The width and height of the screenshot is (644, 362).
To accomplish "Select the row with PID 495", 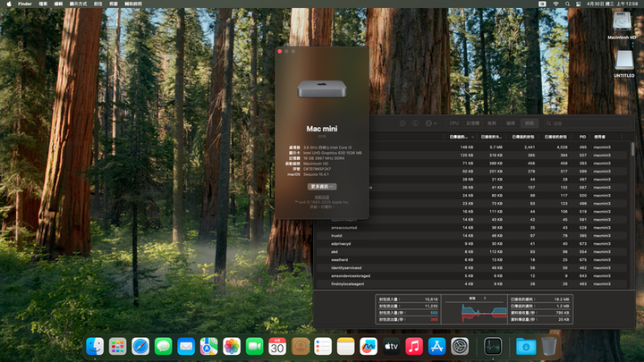I will point(498,147).
